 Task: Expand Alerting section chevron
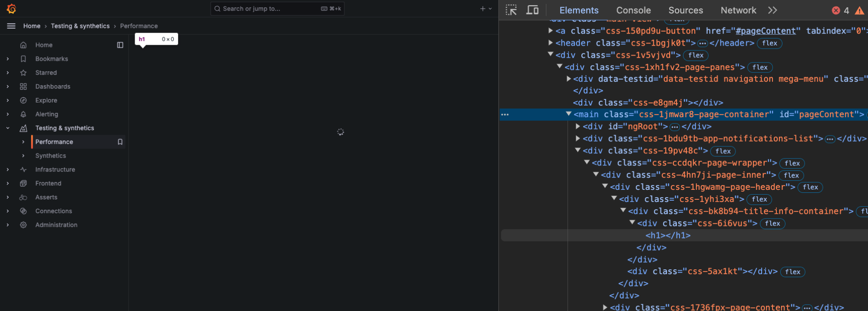(8, 115)
